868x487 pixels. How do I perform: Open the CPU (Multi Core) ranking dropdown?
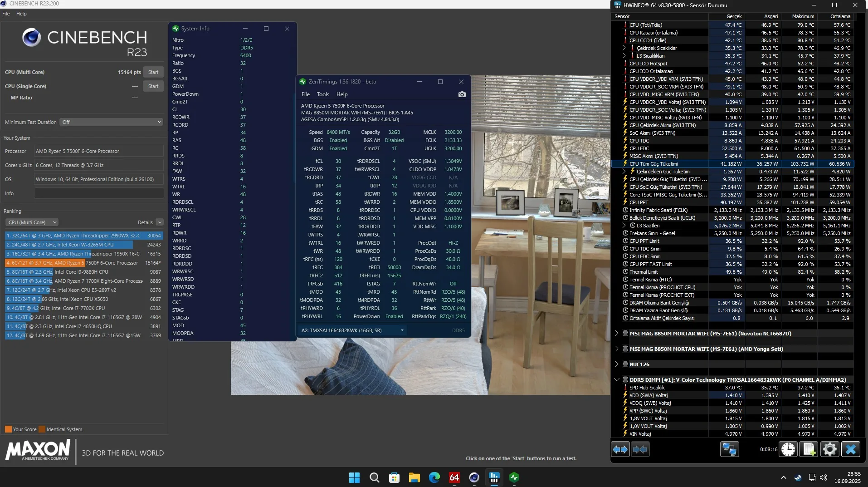coord(32,222)
